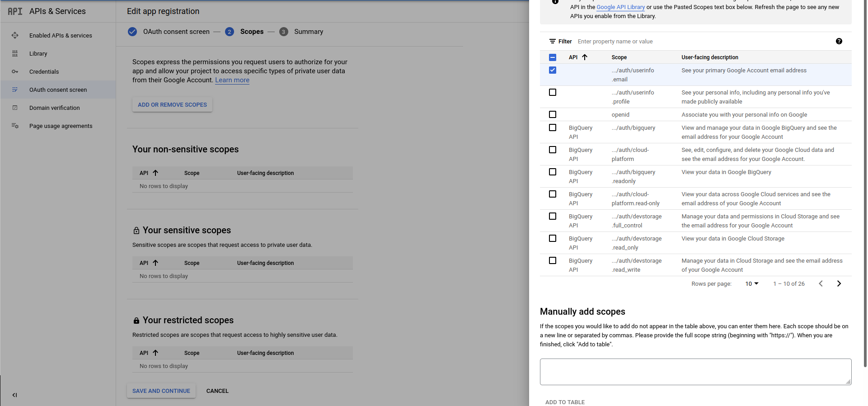Click the Manually add scopes heading
Screen dimensions: 868x406
point(582,312)
